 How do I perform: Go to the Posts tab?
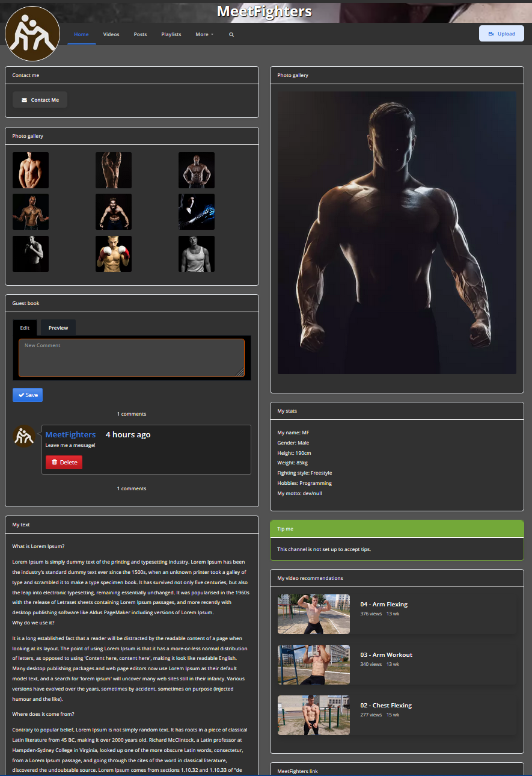coord(140,34)
